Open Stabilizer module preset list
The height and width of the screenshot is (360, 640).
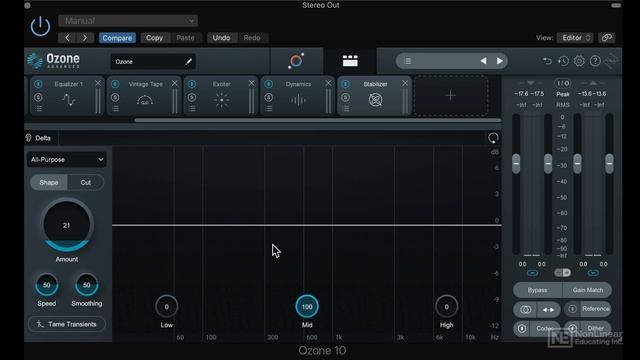346,109
